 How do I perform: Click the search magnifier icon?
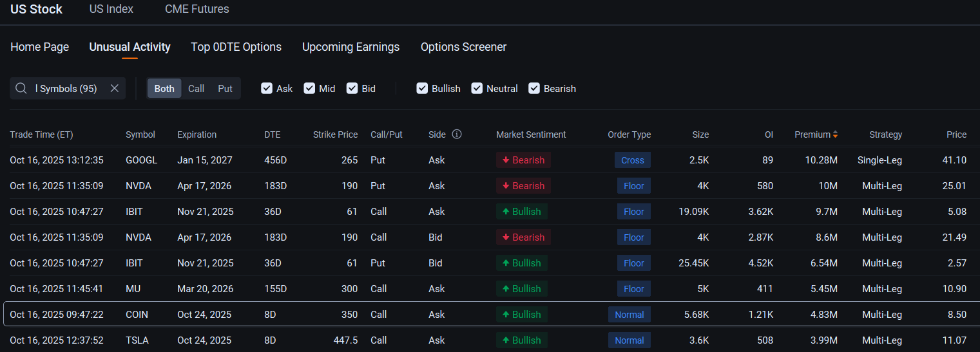[21, 89]
